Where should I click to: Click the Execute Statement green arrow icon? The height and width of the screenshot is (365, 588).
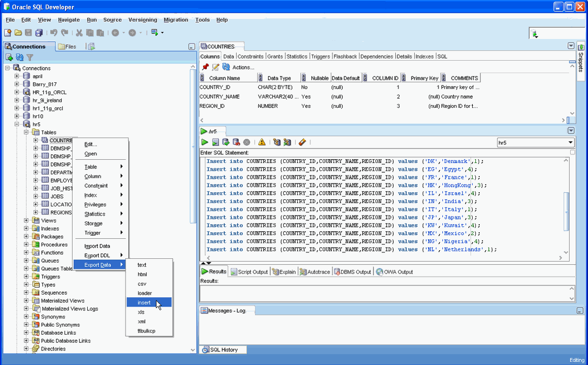[205, 142]
